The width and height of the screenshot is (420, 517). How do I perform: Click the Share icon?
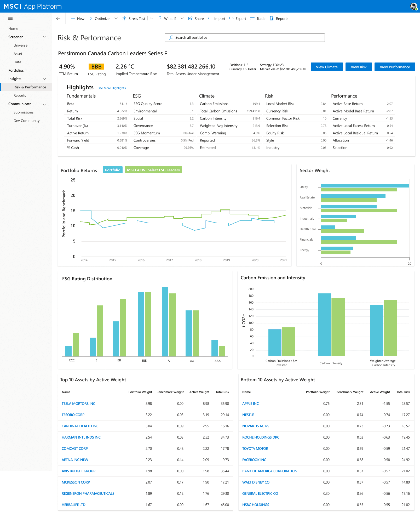coord(190,18)
